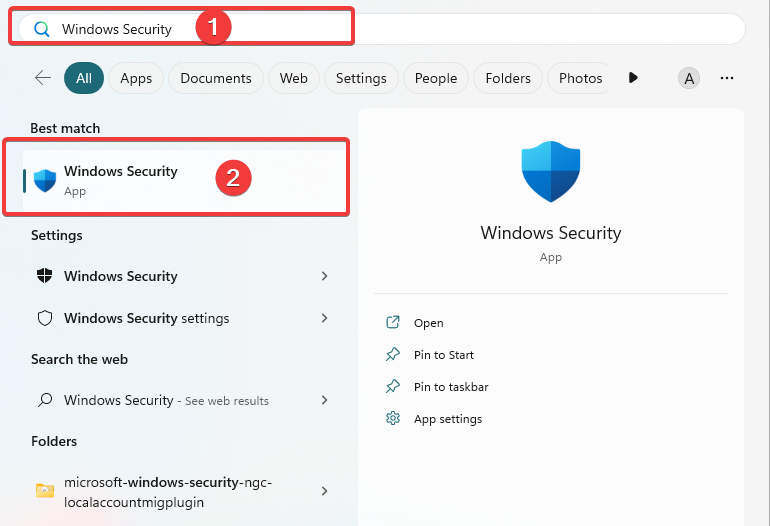The height and width of the screenshot is (526, 770).
Task: Click the black shield icon for Windows Security setting
Action: click(45, 276)
